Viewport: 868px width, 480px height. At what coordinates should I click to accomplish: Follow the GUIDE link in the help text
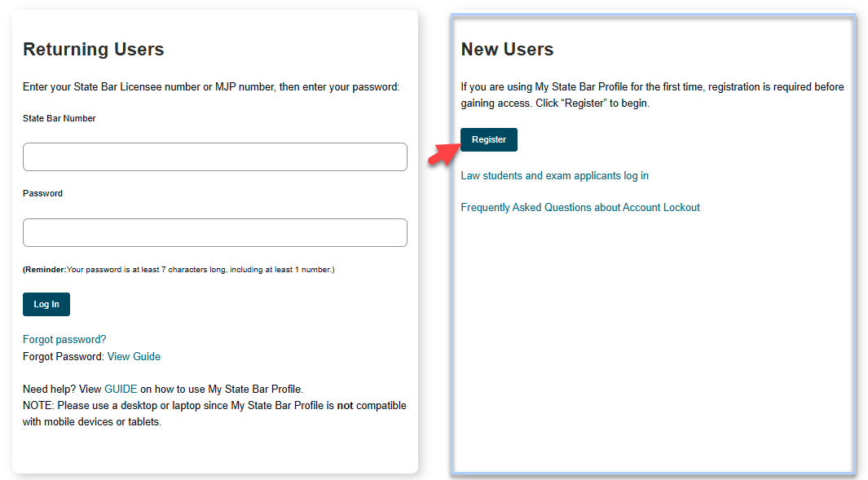pos(121,390)
